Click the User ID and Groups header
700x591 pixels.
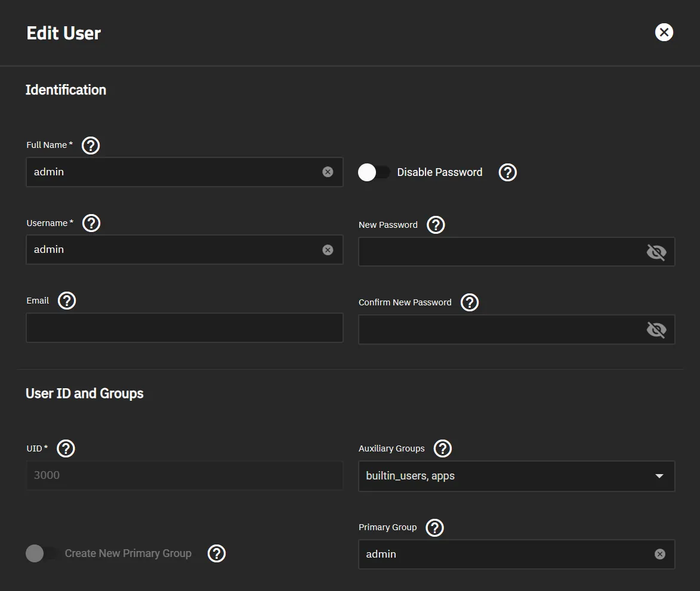[x=84, y=393]
